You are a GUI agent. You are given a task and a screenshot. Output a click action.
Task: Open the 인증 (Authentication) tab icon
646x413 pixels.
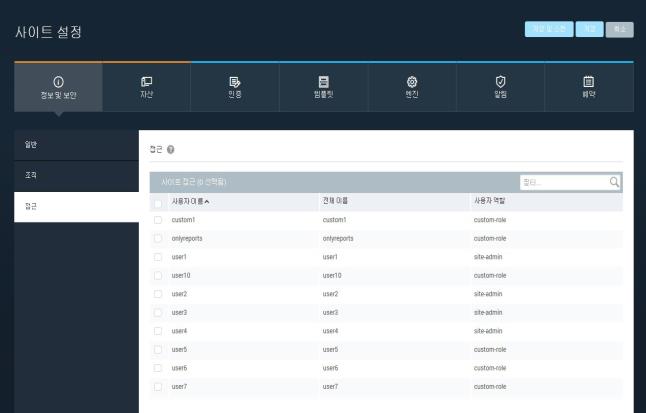tap(235, 81)
